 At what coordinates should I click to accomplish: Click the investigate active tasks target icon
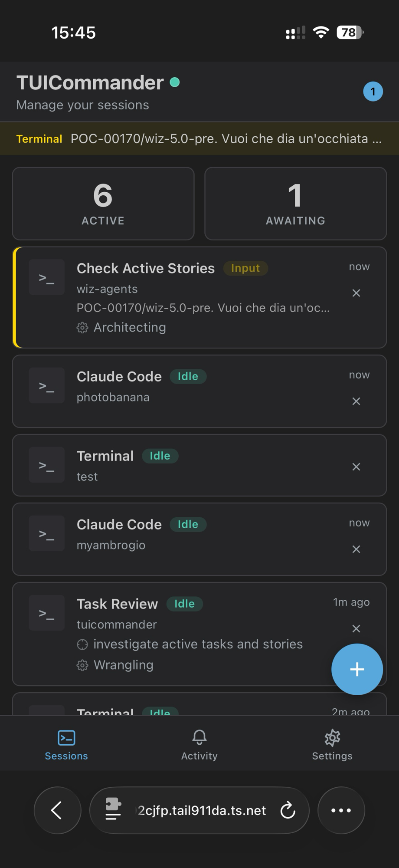(83, 644)
